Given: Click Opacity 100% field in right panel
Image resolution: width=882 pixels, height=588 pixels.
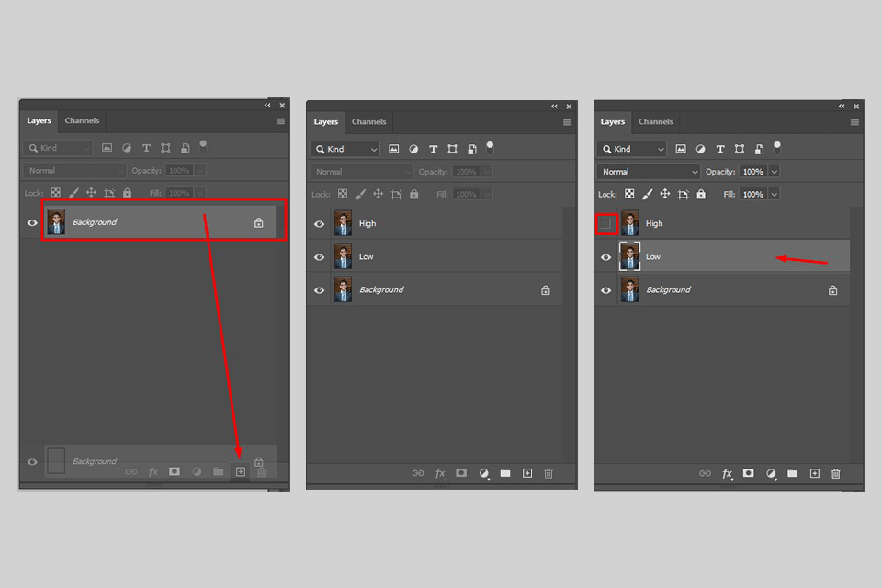Looking at the screenshot, I should (753, 172).
